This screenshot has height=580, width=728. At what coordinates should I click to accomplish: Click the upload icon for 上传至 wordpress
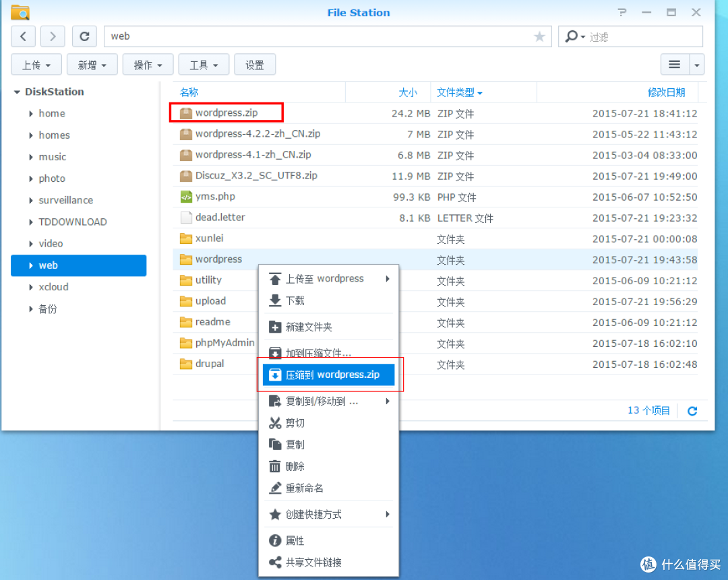[275, 279]
